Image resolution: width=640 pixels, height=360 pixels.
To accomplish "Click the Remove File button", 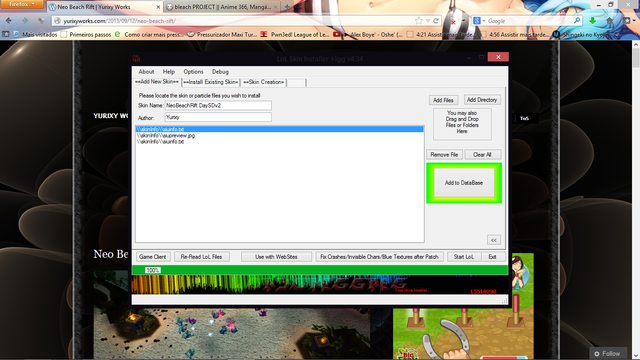I will tap(444, 155).
